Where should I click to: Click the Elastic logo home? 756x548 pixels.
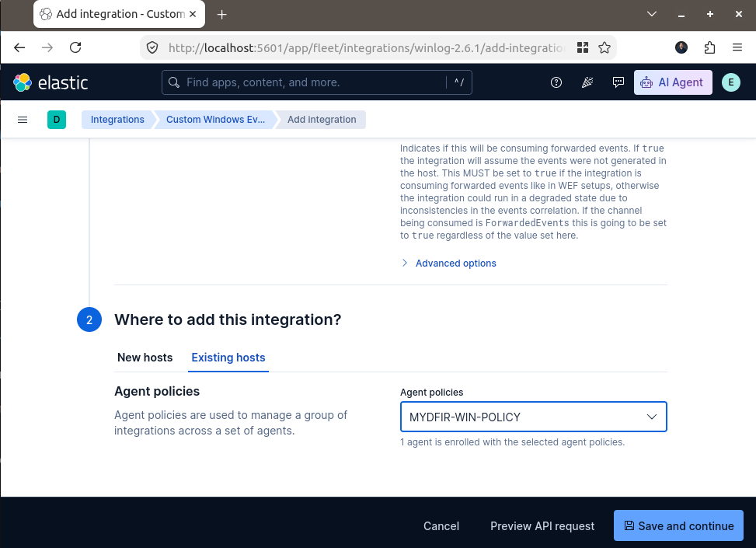[x=51, y=82]
